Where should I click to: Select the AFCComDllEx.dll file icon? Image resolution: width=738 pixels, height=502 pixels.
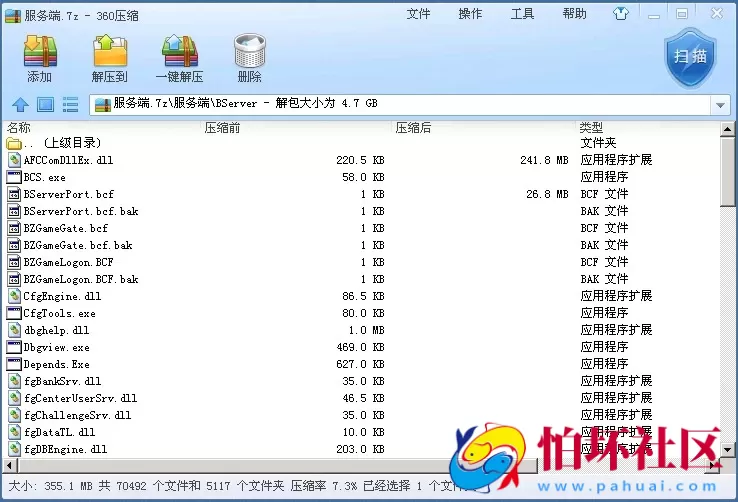click(15, 160)
